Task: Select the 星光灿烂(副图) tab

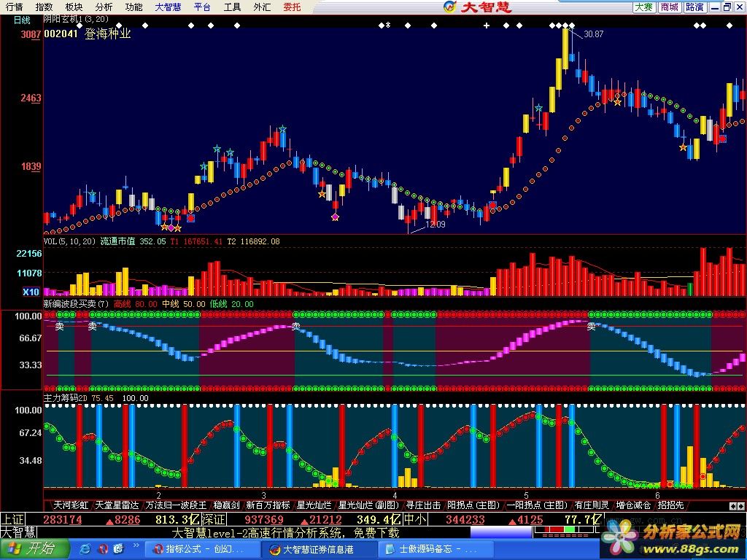Action: point(368,505)
